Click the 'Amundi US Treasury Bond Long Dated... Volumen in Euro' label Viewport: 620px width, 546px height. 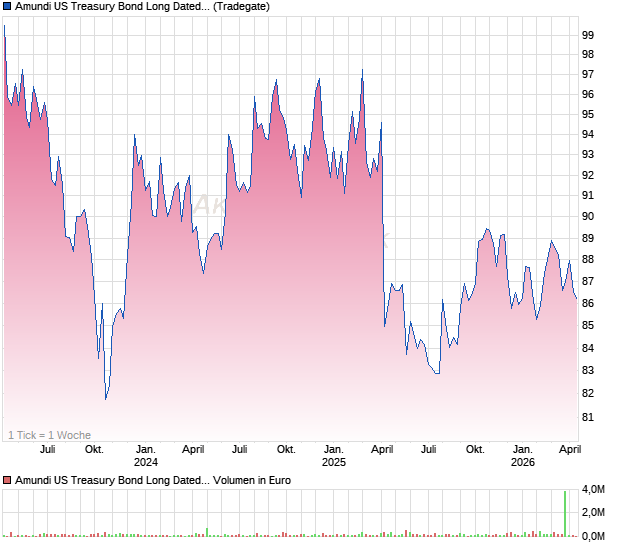click(x=153, y=480)
